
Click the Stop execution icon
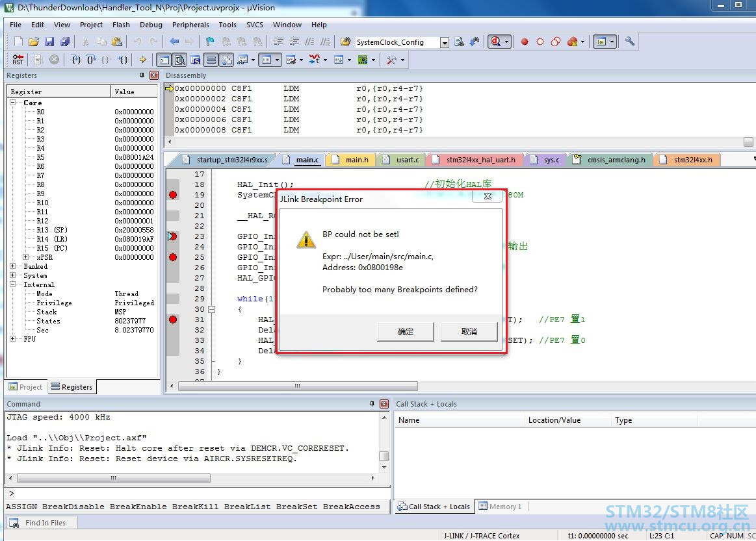point(55,60)
